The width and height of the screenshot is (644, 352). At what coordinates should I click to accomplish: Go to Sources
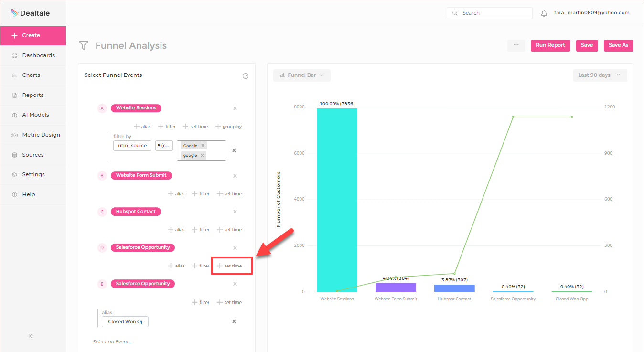click(33, 155)
